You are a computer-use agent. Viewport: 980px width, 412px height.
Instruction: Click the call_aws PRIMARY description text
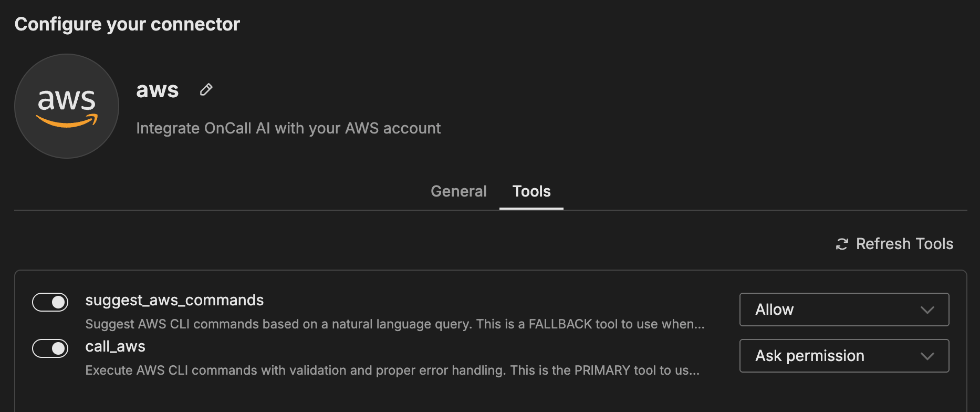(392, 370)
